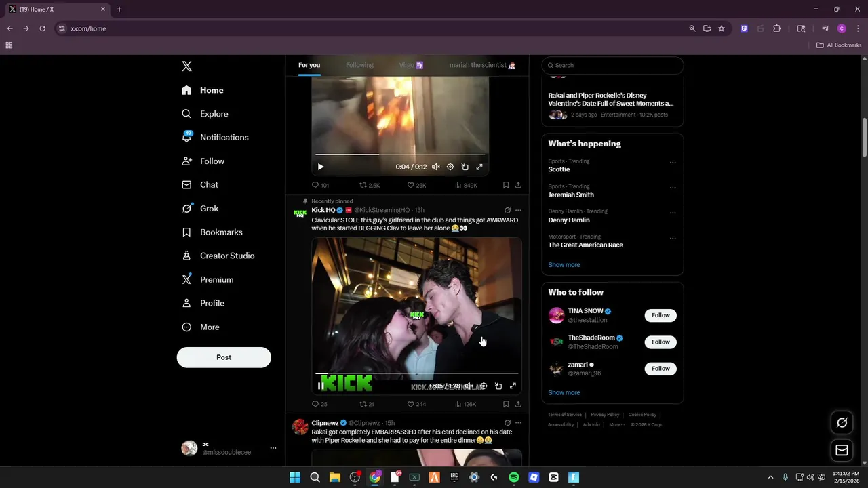Toggle picture-in-picture on Kick HQ video

[x=498, y=386]
